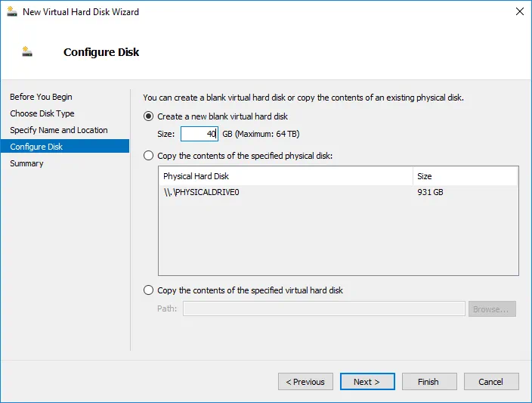532x403 pixels.
Task: Click the Size field showing 40
Action: click(199, 134)
